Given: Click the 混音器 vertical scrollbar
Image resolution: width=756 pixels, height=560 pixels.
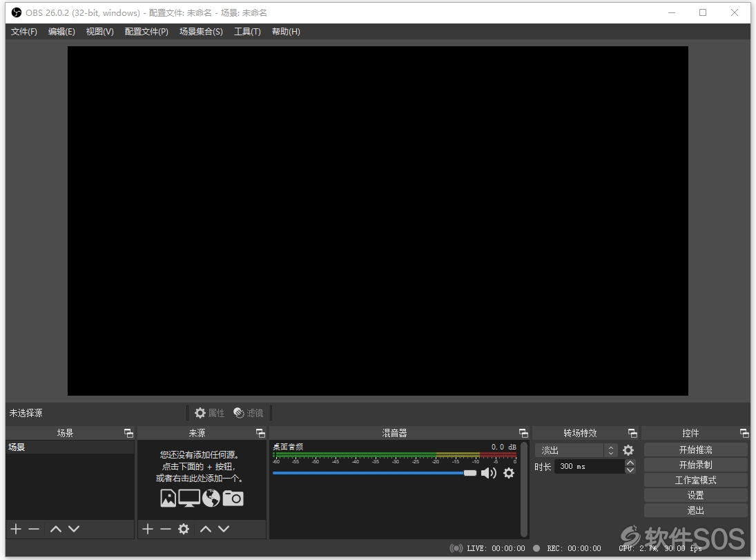Looking at the screenshot, I should (524, 489).
